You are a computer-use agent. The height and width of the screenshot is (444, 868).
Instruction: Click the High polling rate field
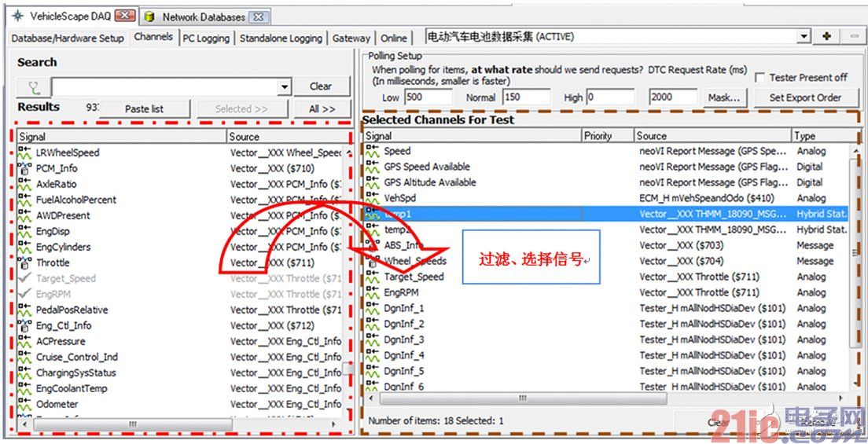[609, 97]
